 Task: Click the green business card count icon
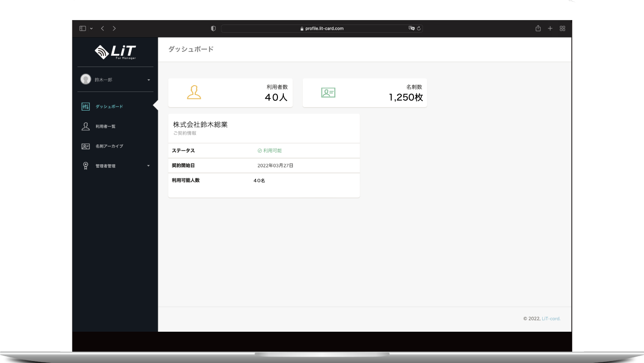tap(328, 92)
